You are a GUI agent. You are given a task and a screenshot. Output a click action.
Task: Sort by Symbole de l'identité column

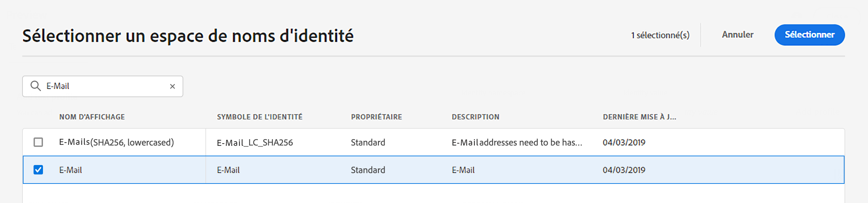click(x=259, y=117)
